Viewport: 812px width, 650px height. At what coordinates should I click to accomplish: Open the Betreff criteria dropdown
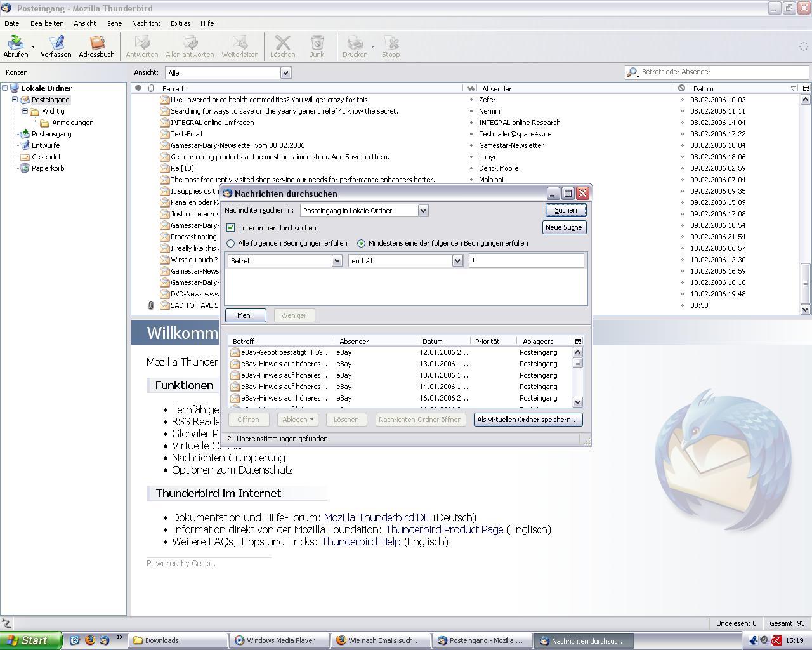click(285, 260)
